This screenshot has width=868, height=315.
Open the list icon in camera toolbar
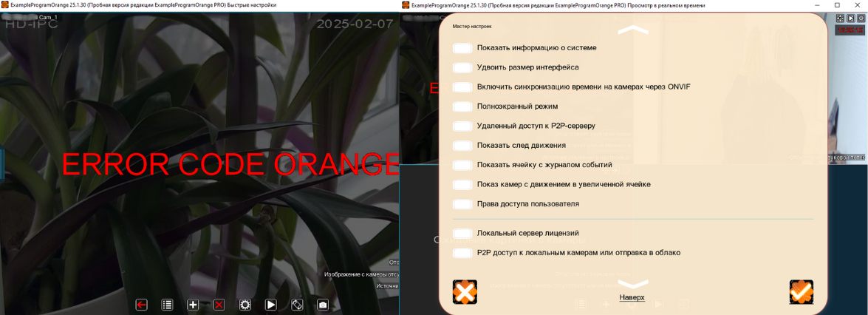tap(167, 305)
